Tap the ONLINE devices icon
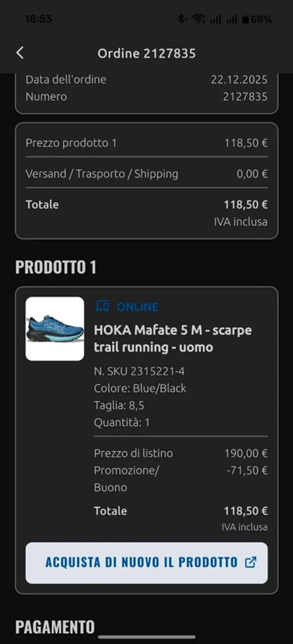 pos(102,306)
